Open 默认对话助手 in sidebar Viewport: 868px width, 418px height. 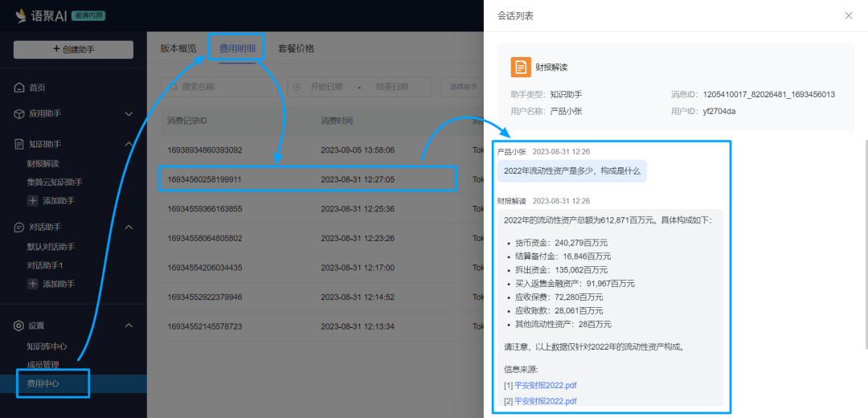tap(51, 246)
